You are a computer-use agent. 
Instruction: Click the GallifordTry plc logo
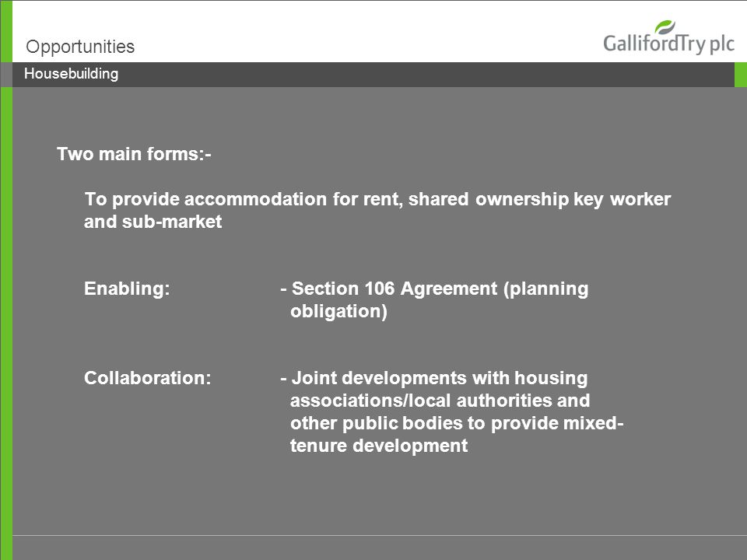668,37
